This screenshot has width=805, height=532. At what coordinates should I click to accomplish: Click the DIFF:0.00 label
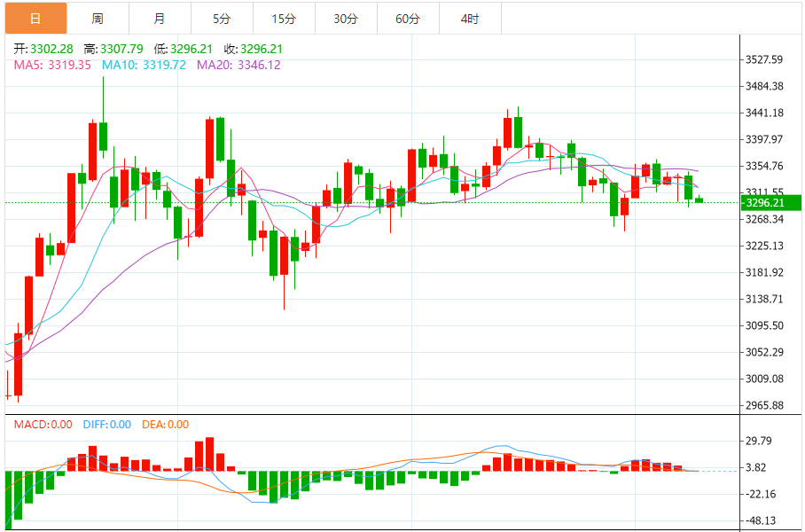(106, 425)
